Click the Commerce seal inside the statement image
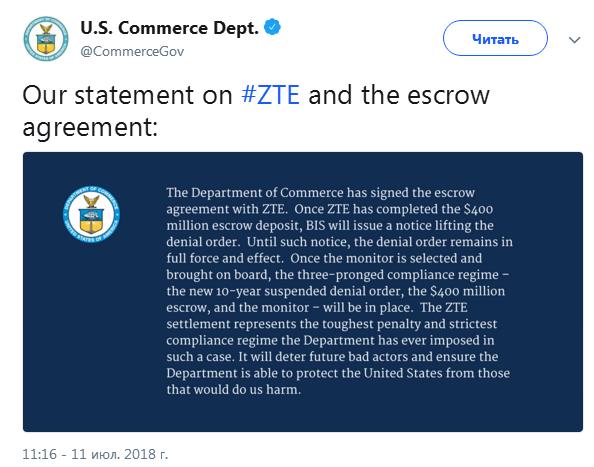The image size is (594, 467). point(91,214)
